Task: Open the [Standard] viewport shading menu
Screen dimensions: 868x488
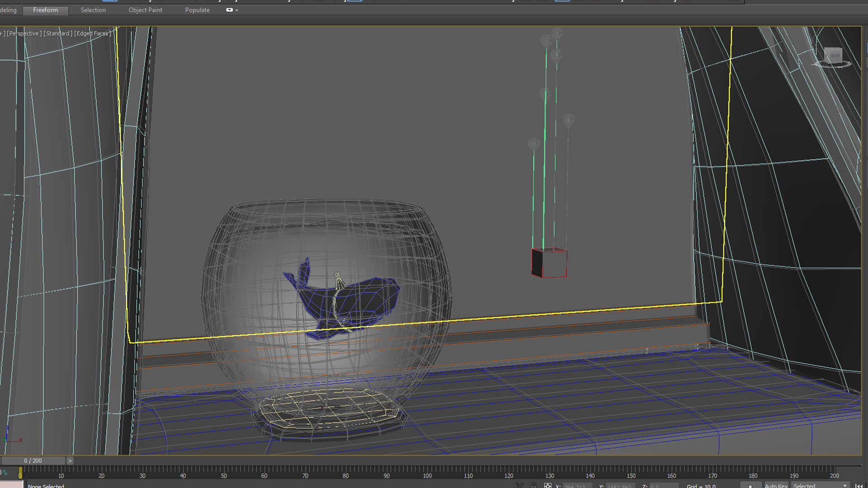Action: click(x=58, y=33)
